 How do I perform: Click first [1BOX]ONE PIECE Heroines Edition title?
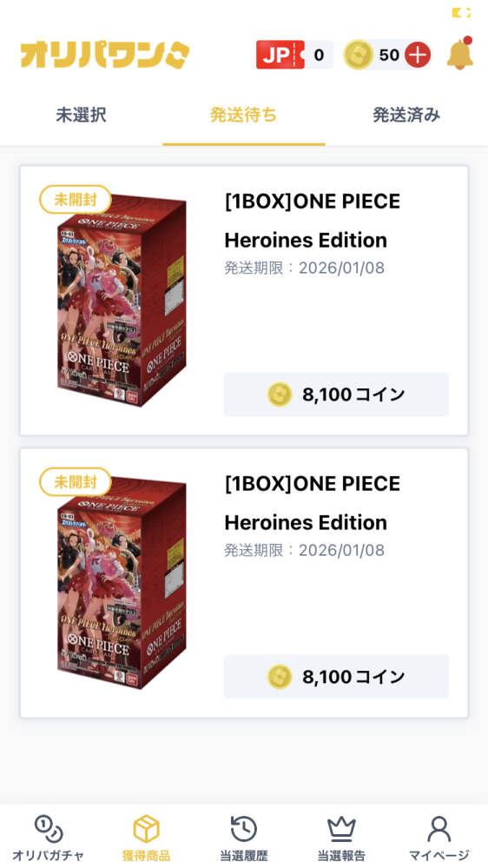point(312,221)
